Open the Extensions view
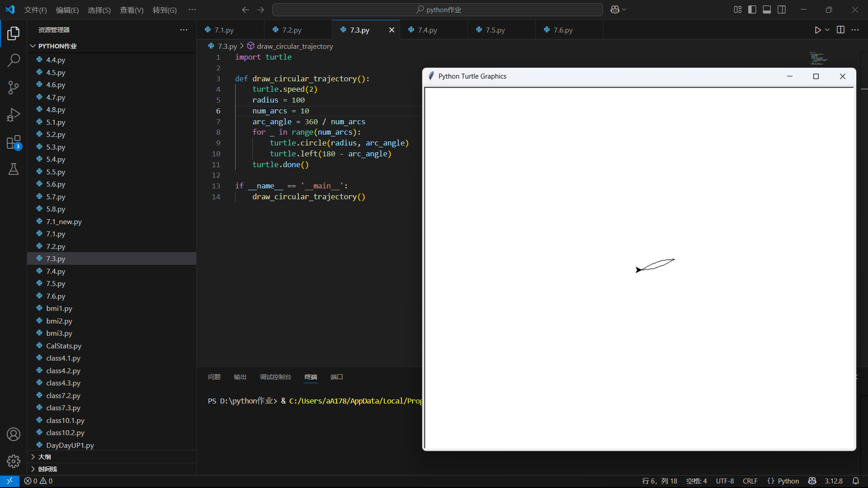This screenshot has width=868, height=488. (x=14, y=142)
